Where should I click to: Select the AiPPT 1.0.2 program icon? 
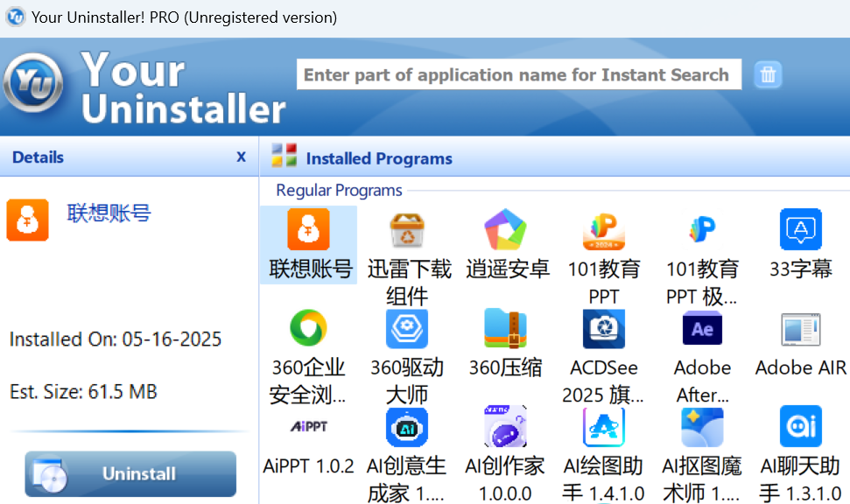[x=308, y=426]
